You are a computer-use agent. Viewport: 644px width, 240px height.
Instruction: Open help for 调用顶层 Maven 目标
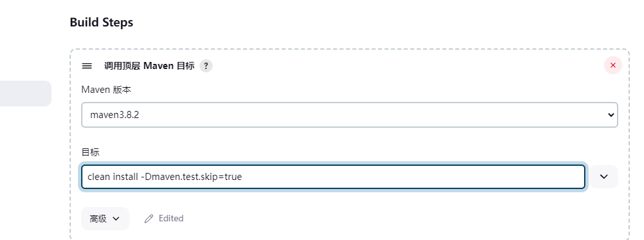[206, 66]
